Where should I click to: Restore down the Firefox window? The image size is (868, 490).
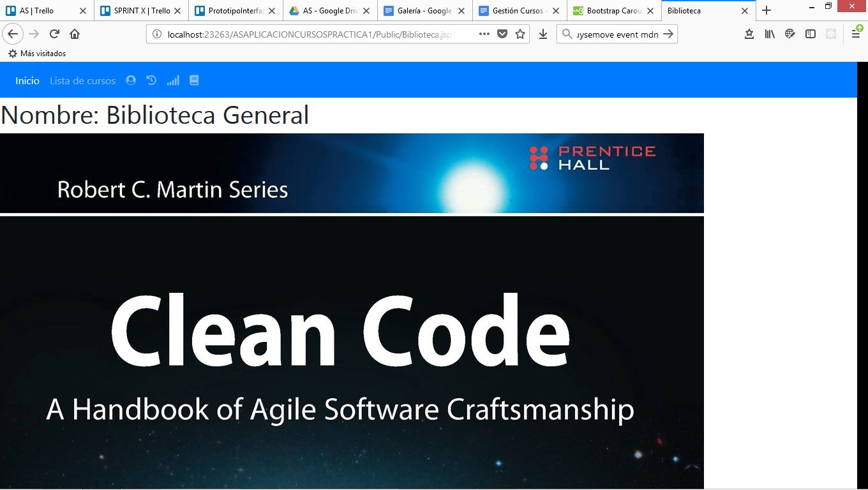pos(828,6)
